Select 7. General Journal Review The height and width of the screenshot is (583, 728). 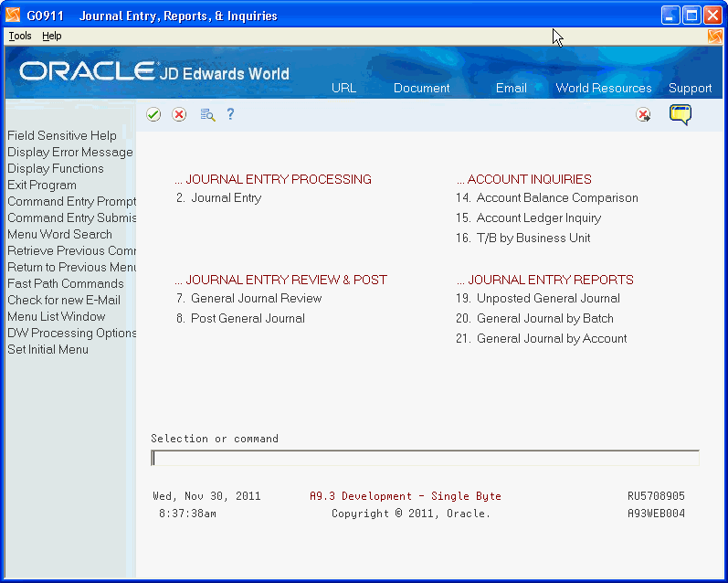pos(248,298)
